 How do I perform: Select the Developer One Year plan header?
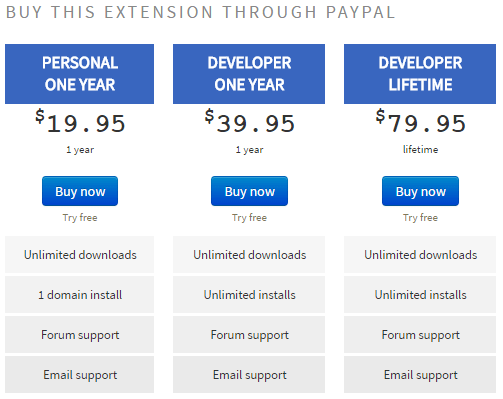click(x=249, y=74)
